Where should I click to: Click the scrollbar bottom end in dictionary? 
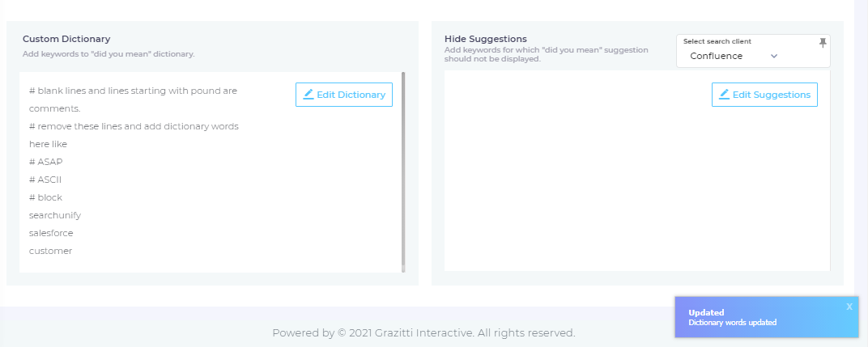[x=403, y=269]
